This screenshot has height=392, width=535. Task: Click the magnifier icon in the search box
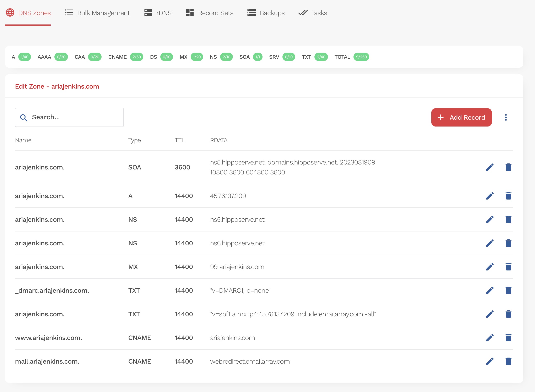(23, 117)
